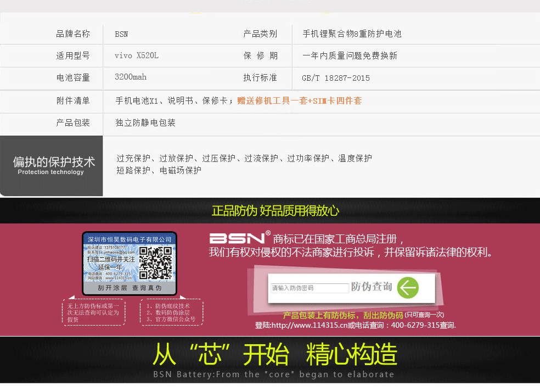
Task: Click the registered trademark ® symbol beside BSN
Action: tap(268, 233)
